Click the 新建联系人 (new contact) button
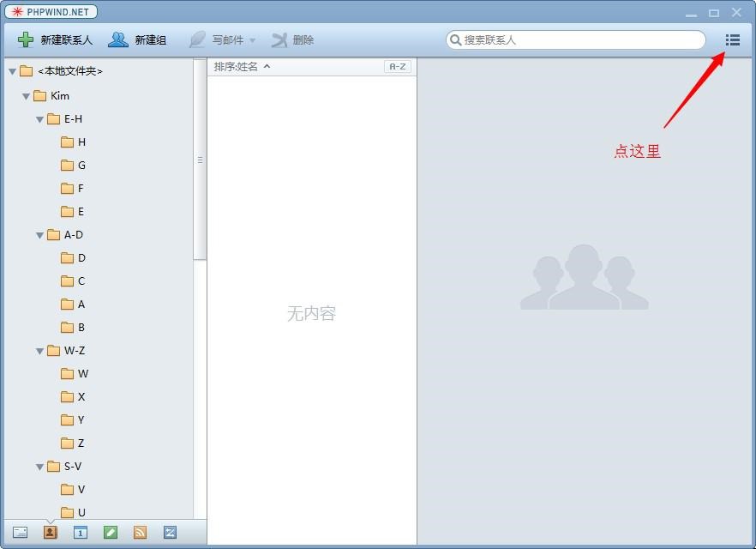The image size is (756, 549). point(56,40)
